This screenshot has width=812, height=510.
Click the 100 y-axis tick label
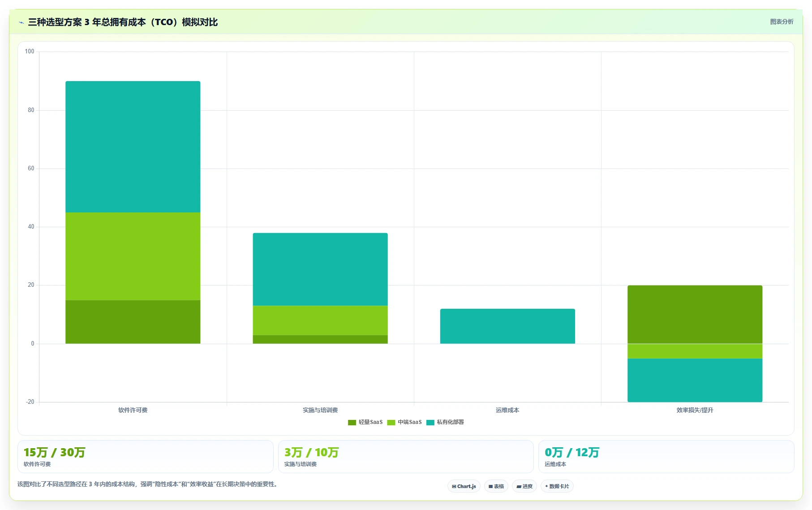point(30,52)
